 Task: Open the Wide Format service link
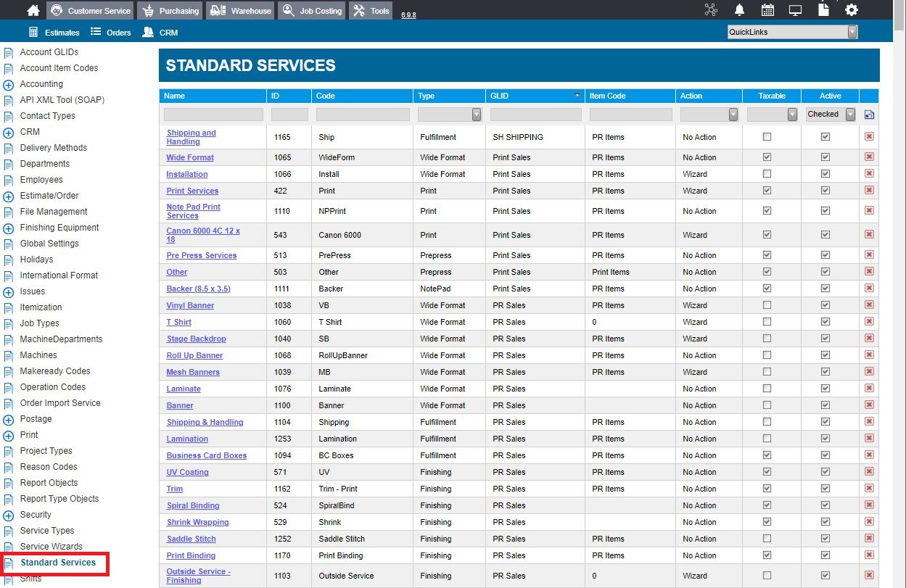(x=190, y=157)
